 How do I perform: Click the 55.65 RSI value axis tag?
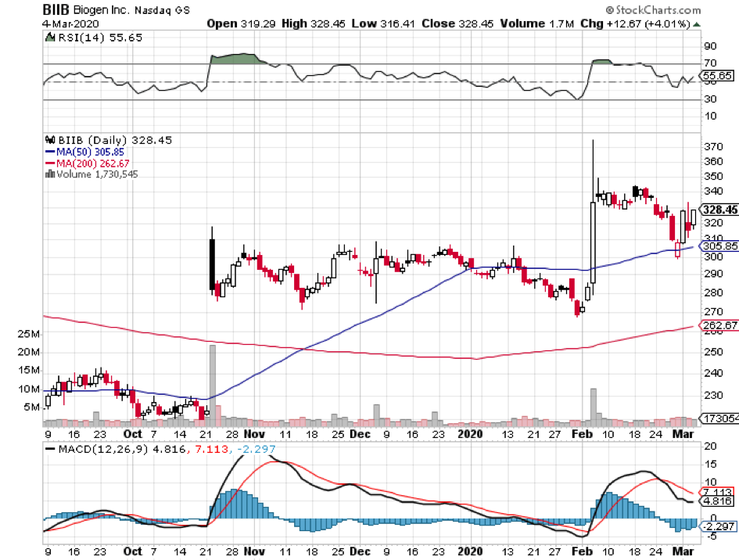(718, 77)
